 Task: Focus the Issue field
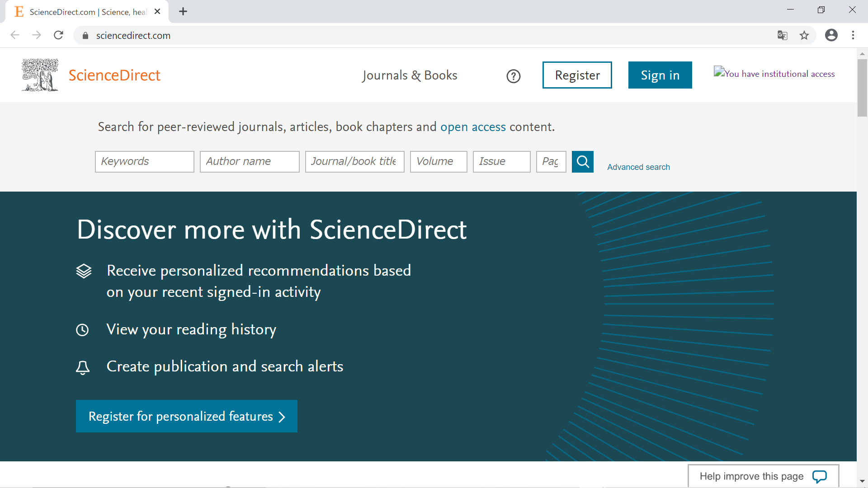coord(502,162)
